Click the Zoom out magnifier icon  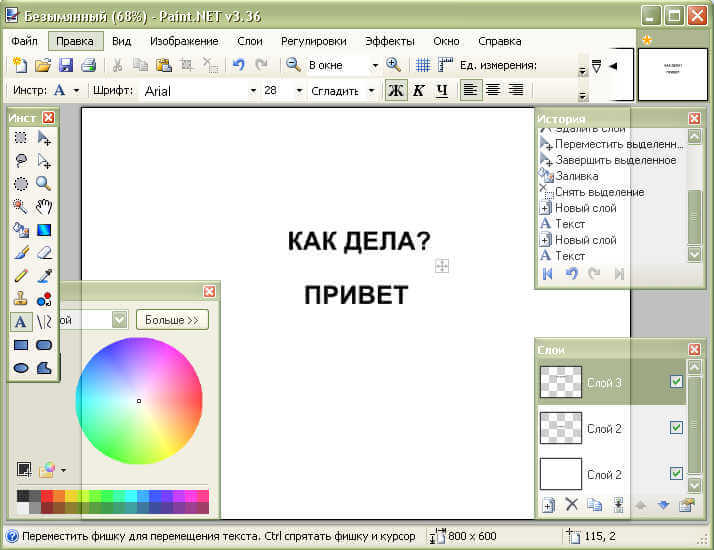pyautogui.click(x=293, y=65)
